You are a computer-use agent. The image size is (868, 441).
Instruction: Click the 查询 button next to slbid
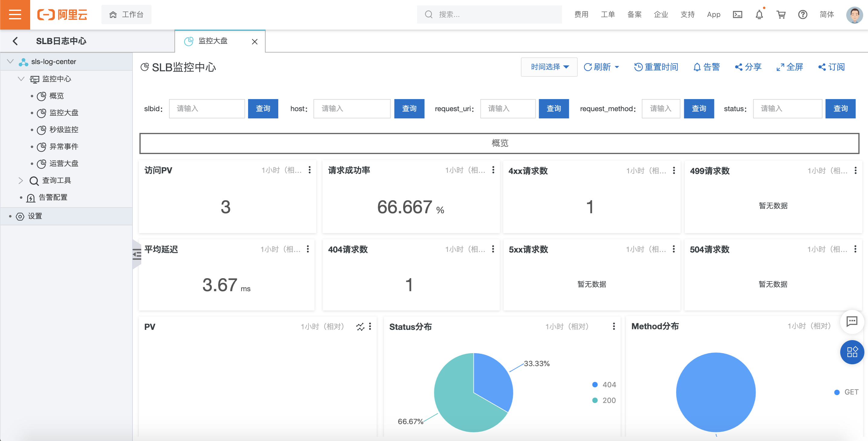263,108
